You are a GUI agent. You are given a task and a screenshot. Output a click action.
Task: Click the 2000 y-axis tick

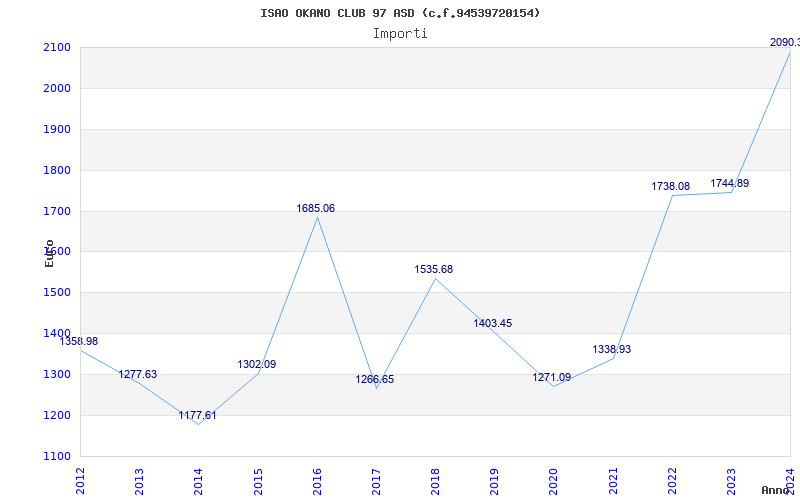pos(58,88)
